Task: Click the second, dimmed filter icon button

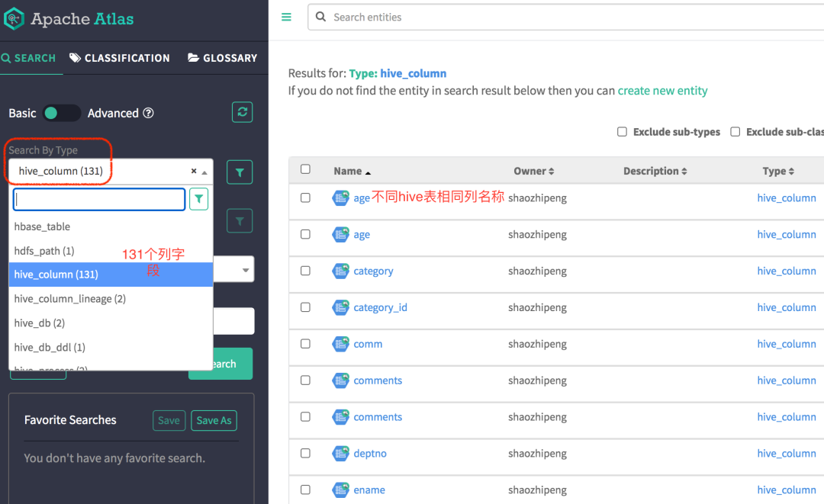Action: pyautogui.click(x=240, y=221)
